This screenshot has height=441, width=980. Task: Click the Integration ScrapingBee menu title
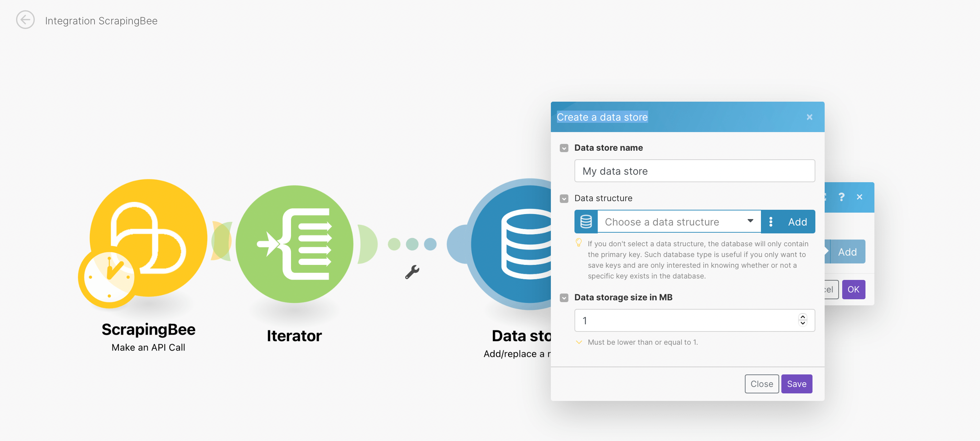(102, 21)
